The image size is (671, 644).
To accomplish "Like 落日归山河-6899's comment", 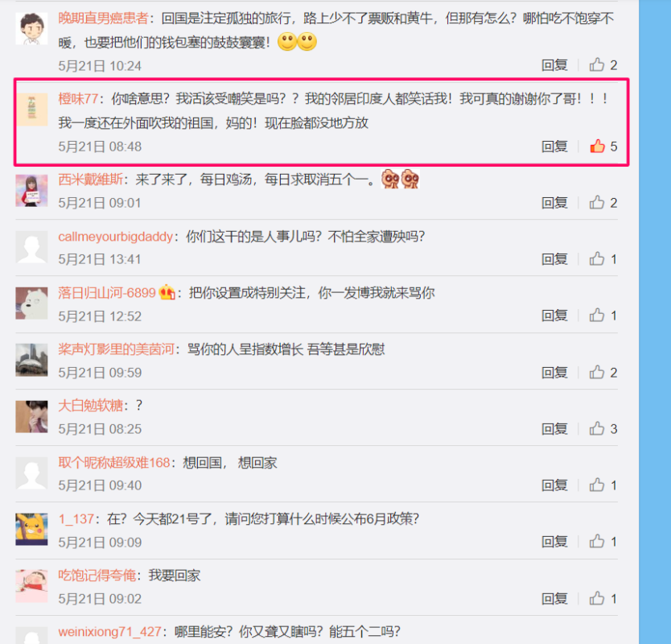I will click(x=597, y=315).
